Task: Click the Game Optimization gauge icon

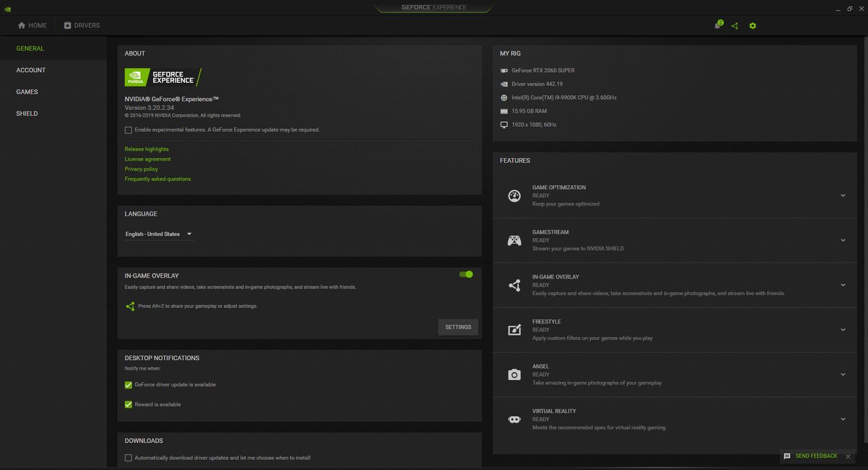Action: click(x=514, y=195)
